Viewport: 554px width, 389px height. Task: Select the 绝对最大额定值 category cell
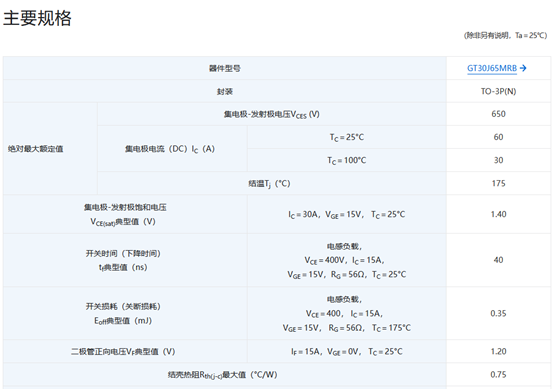50,149
